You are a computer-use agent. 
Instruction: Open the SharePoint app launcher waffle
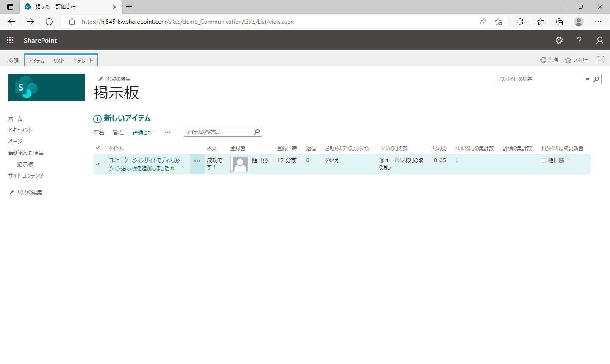click(x=10, y=40)
